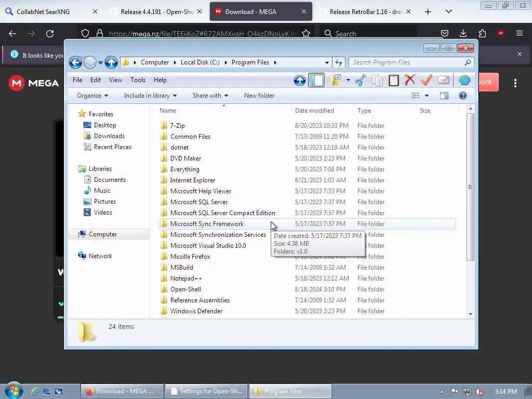This screenshot has height=399, width=532.
Task: Bookmark page with the star icon in Firefox
Action: pyautogui.click(x=306, y=33)
